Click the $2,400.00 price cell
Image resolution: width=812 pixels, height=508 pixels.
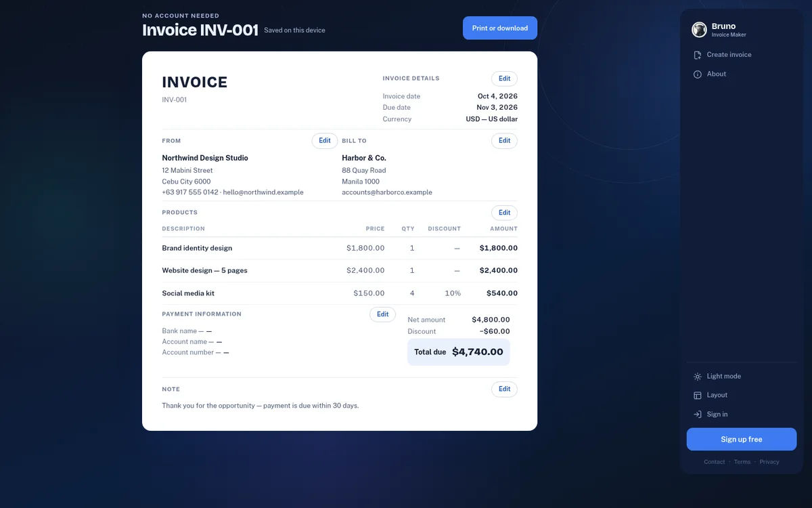365,270
